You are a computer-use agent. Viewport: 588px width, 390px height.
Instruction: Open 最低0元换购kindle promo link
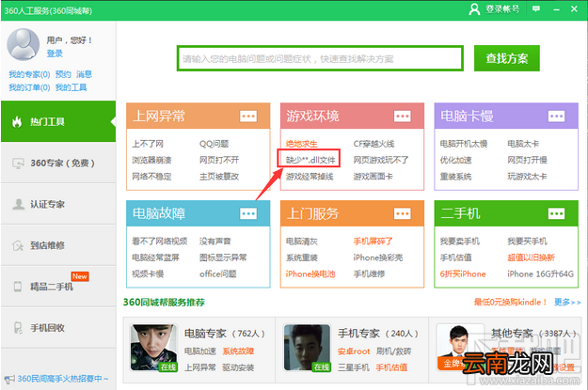[x=510, y=302]
